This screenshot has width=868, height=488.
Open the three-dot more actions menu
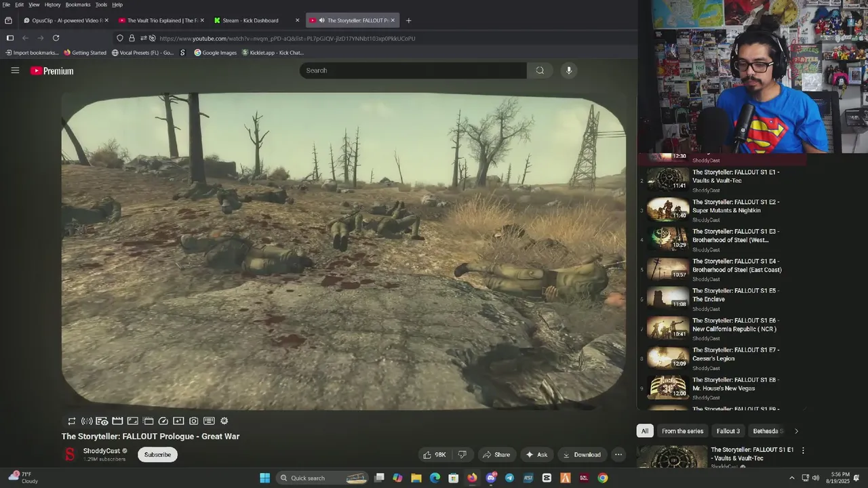[618, 455]
